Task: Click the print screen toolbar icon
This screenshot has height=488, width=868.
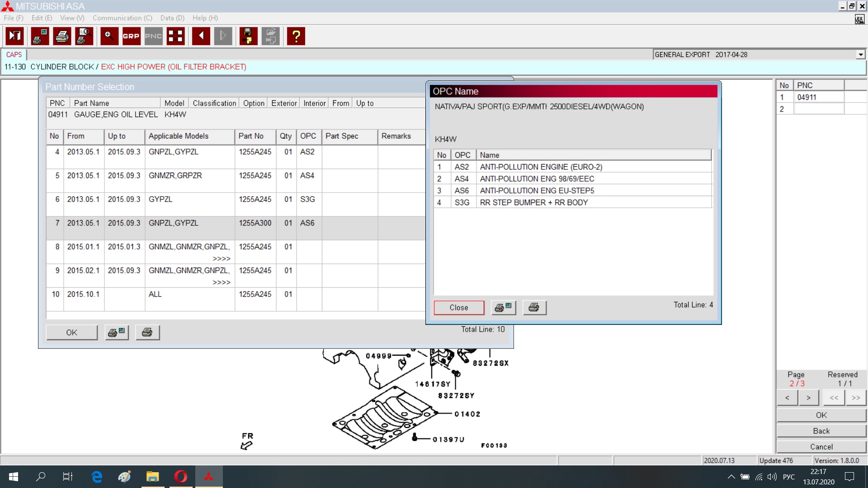Action: click(x=40, y=36)
